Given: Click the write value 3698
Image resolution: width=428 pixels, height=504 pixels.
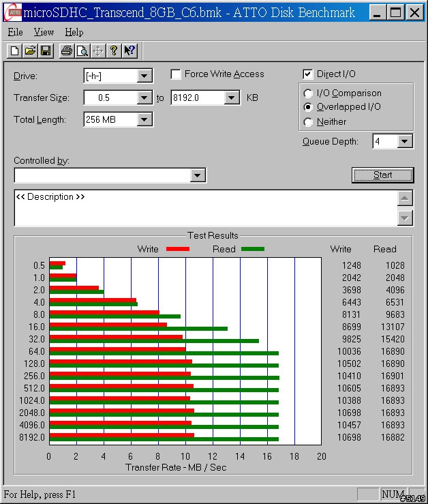Looking at the screenshot, I should click(351, 290).
